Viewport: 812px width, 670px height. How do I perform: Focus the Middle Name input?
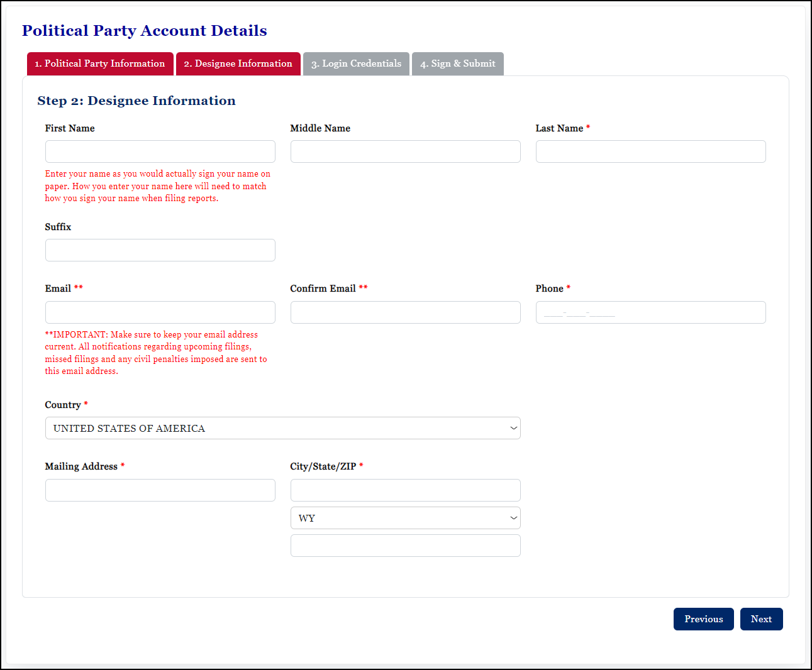coord(405,151)
